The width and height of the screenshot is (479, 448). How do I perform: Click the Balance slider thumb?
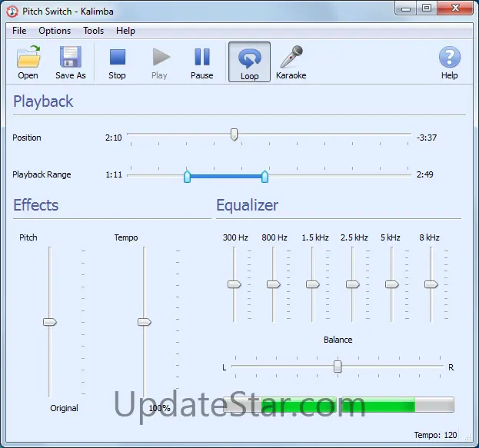coord(338,367)
